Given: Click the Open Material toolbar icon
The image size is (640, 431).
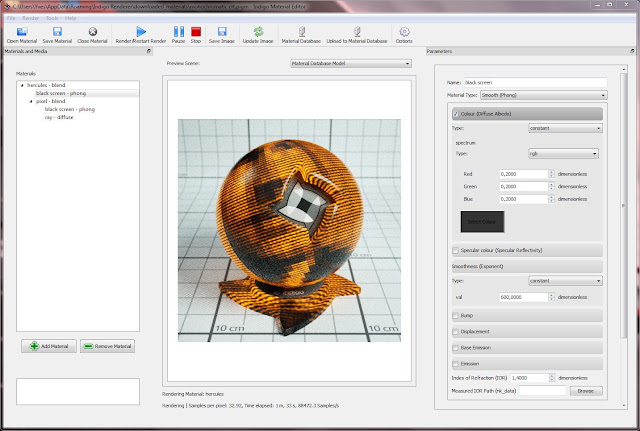Looking at the screenshot, I should click(22, 32).
